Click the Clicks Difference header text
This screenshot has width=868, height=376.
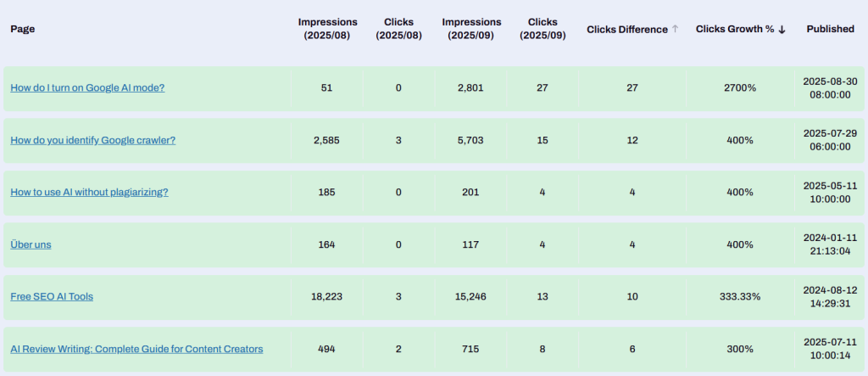pyautogui.click(x=627, y=29)
